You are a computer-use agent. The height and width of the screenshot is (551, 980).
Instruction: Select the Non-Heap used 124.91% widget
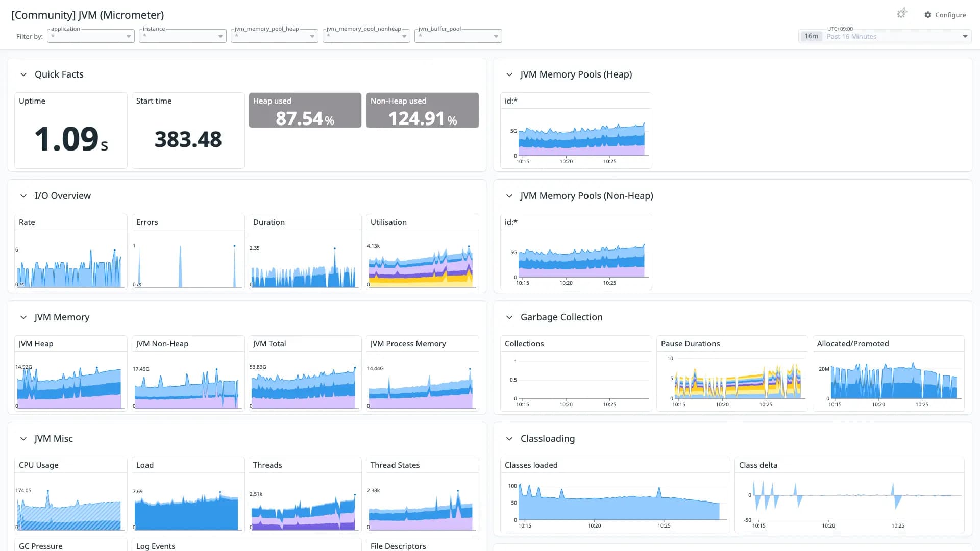(423, 110)
